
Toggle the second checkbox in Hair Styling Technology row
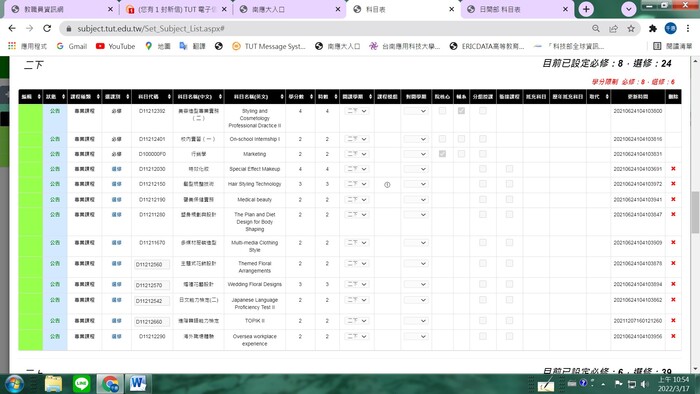[x=509, y=184]
